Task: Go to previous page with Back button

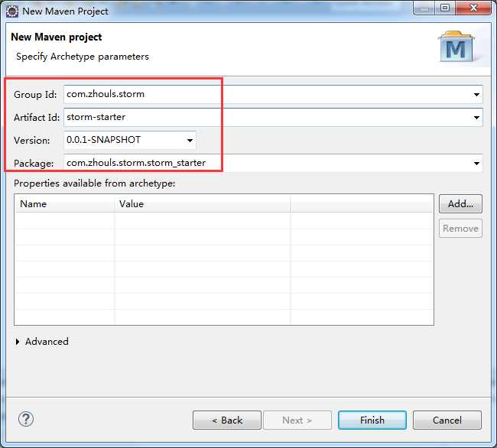Action: (227, 420)
